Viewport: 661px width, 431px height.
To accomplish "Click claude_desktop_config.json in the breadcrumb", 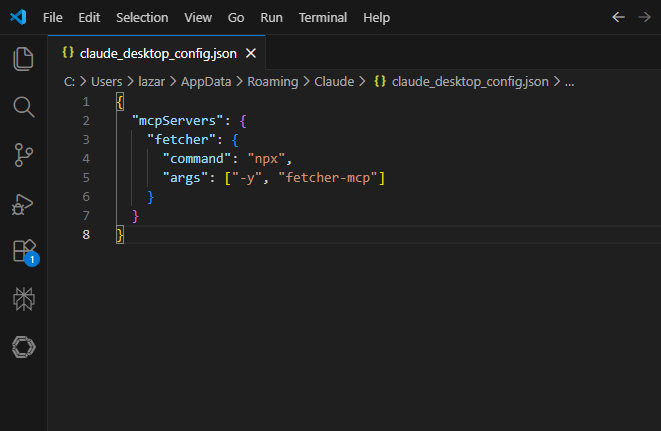I will point(470,81).
